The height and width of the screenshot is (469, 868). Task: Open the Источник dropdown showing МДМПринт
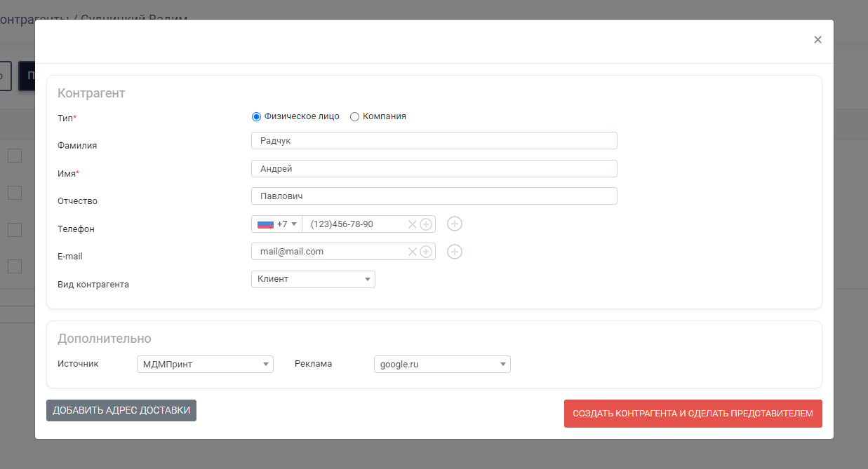[x=205, y=365]
